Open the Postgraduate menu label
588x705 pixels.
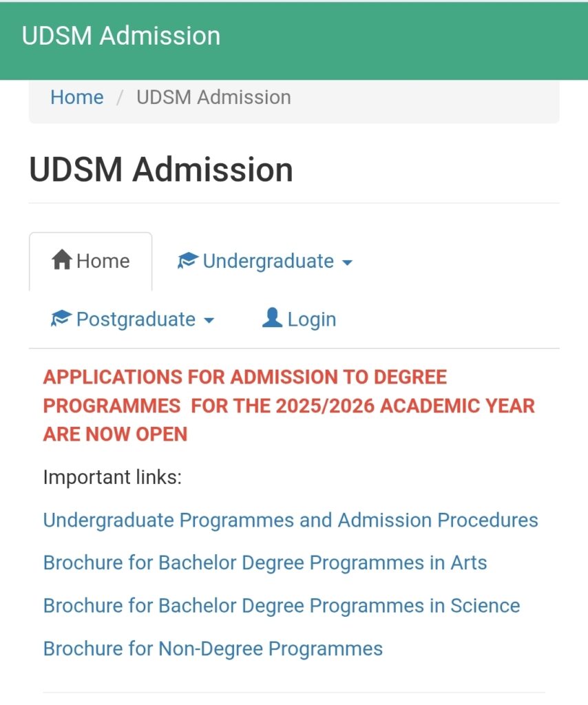tap(136, 319)
